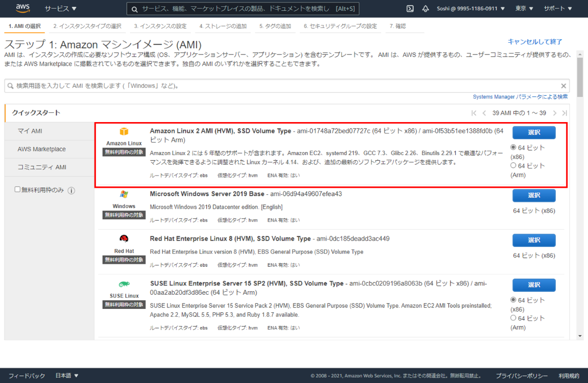Click the キャンセルして終了 link
This screenshot has width=588, height=383.
click(535, 42)
